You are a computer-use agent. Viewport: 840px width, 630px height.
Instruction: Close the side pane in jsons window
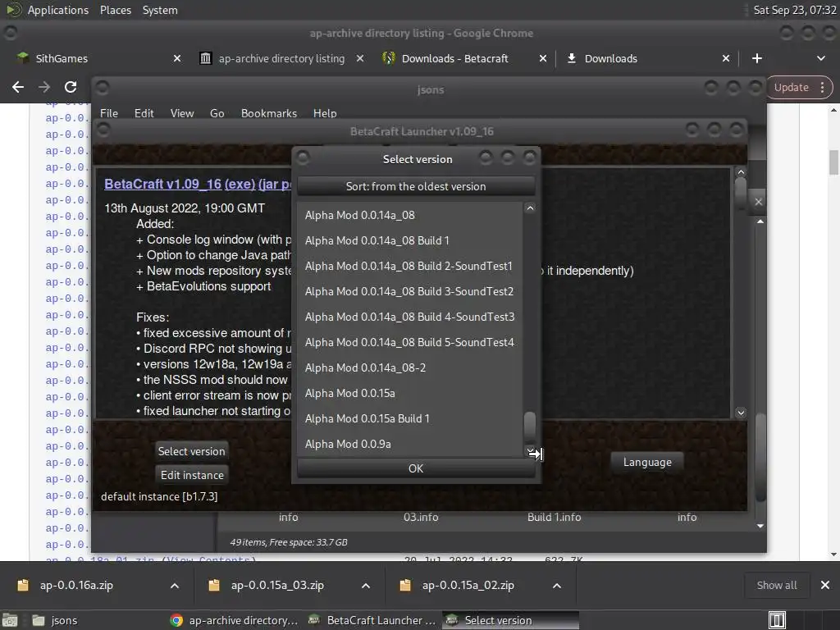758,202
